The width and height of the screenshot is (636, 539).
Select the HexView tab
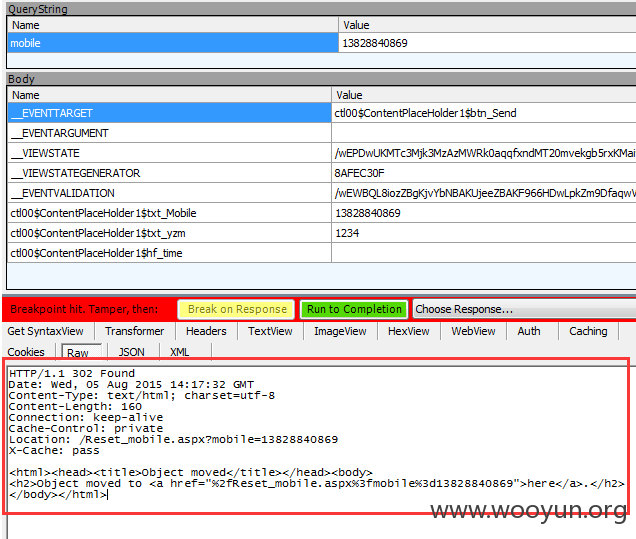click(x=408, y=331)
